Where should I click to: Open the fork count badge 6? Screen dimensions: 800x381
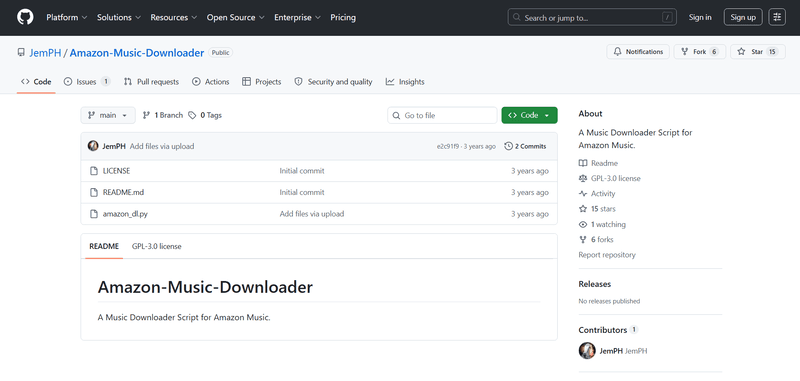(x=714, y=52)
